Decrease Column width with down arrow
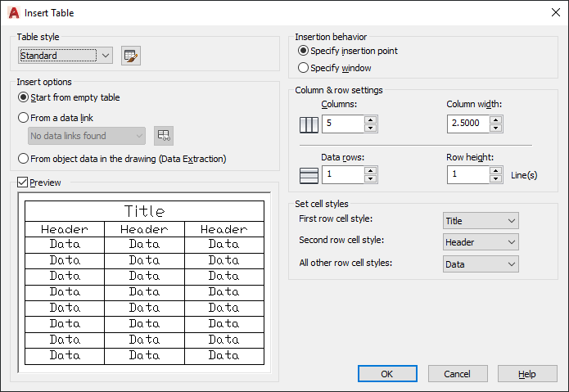 click(x=495, y=128)
